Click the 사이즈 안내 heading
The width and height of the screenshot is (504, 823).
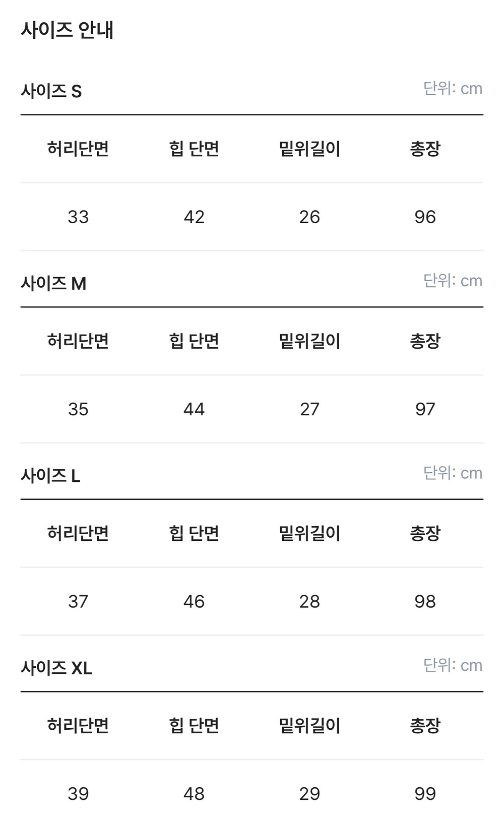pos(67,30)
